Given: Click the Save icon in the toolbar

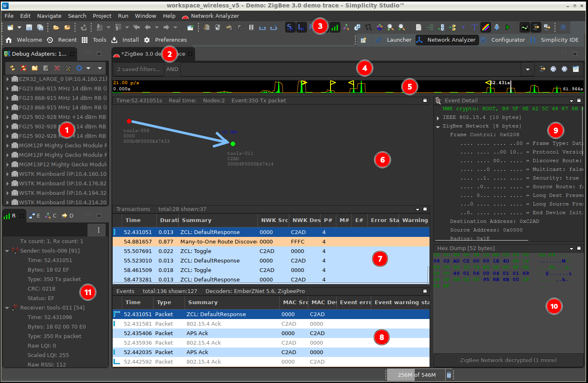Looking at the screenshot, I should tap(29, 27).
